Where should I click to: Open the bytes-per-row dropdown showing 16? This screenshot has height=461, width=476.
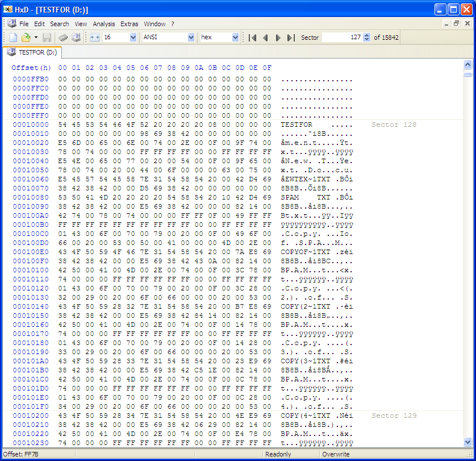click(133, 38)
